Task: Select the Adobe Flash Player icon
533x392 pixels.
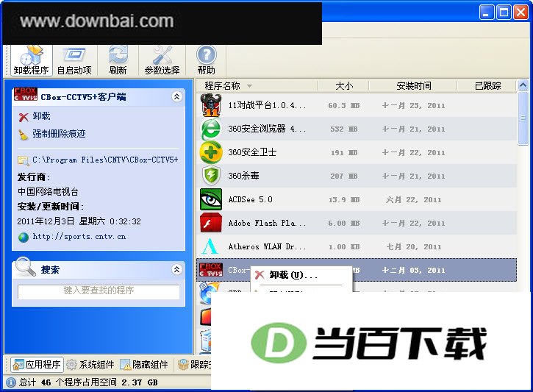Action: click(x=211, y=223)
